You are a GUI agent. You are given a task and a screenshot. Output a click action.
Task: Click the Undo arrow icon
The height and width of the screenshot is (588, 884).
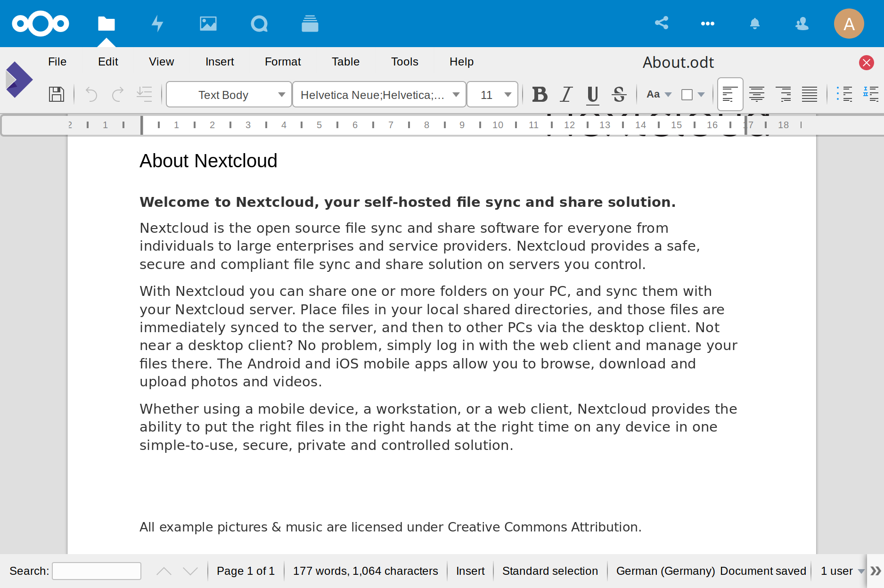(x=91, y=94)
